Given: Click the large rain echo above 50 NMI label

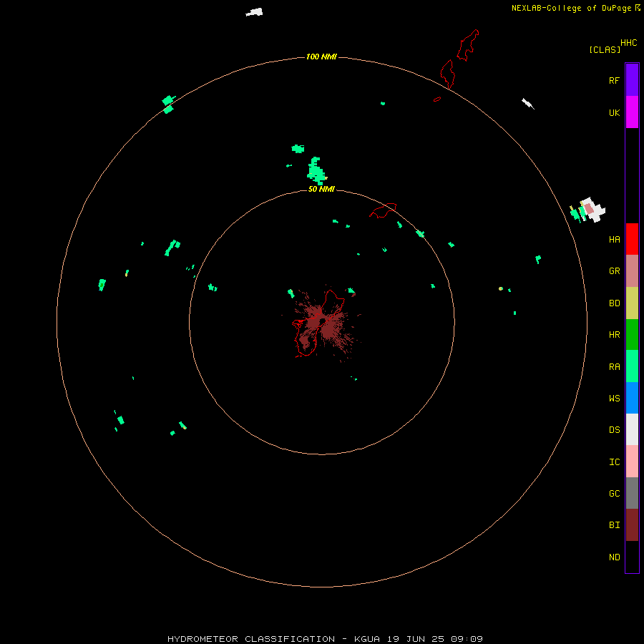Looking at the screenshot, I should tap(317, 170).
